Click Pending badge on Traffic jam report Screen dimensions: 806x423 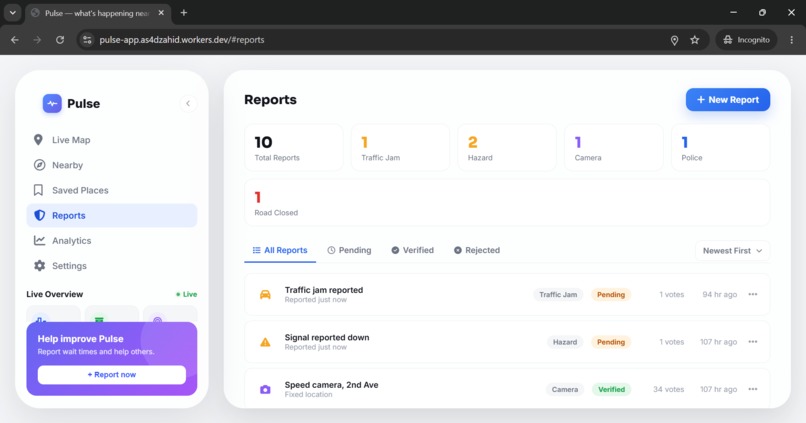pyautogui.click(x=611, y=295)
